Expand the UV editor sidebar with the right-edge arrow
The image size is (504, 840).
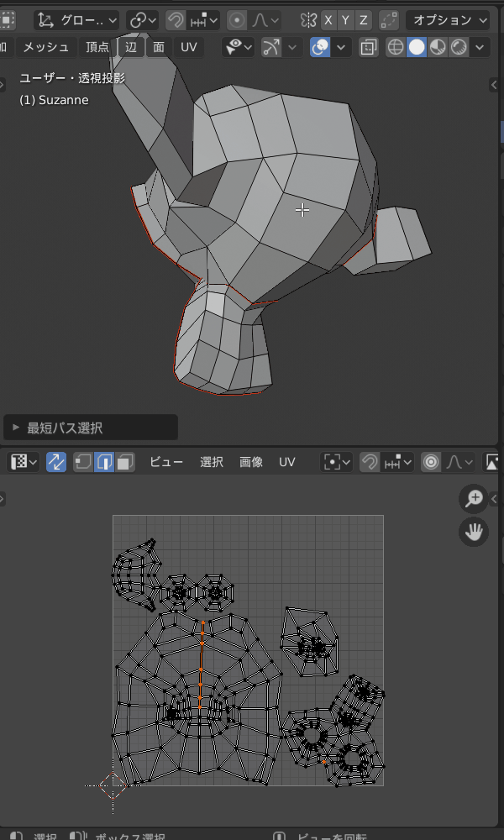point(494,499)
